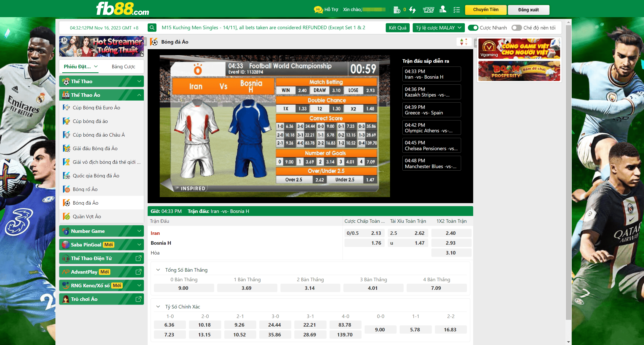Open the user account icon
This screenshot has height=345, width=644.
click(443, 10)
